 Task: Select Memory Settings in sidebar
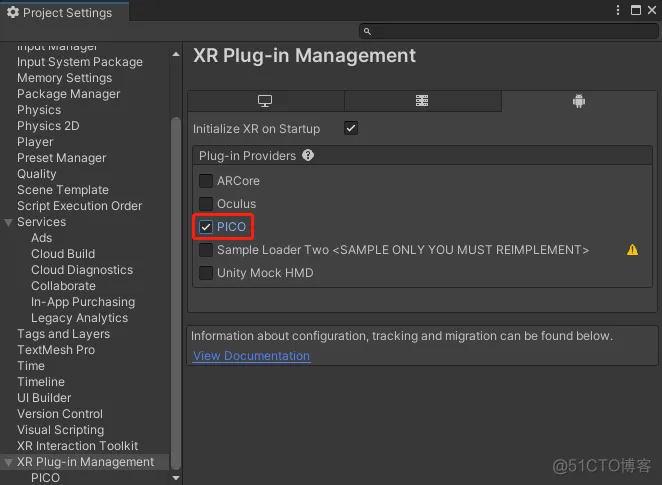point(65,78)
